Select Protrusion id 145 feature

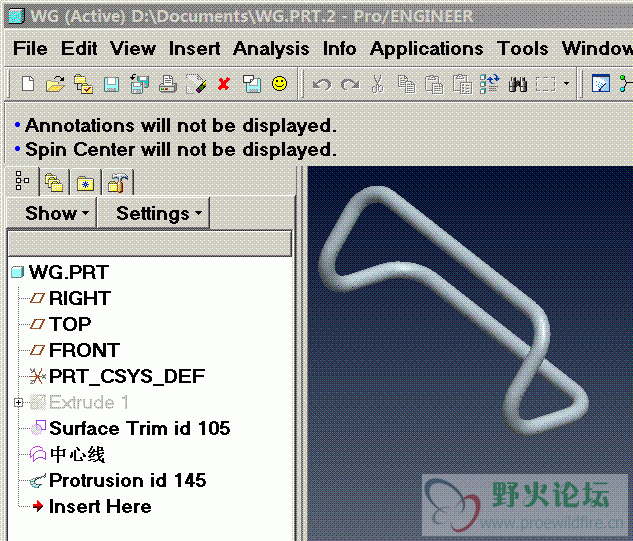click(x=128, y=480)
